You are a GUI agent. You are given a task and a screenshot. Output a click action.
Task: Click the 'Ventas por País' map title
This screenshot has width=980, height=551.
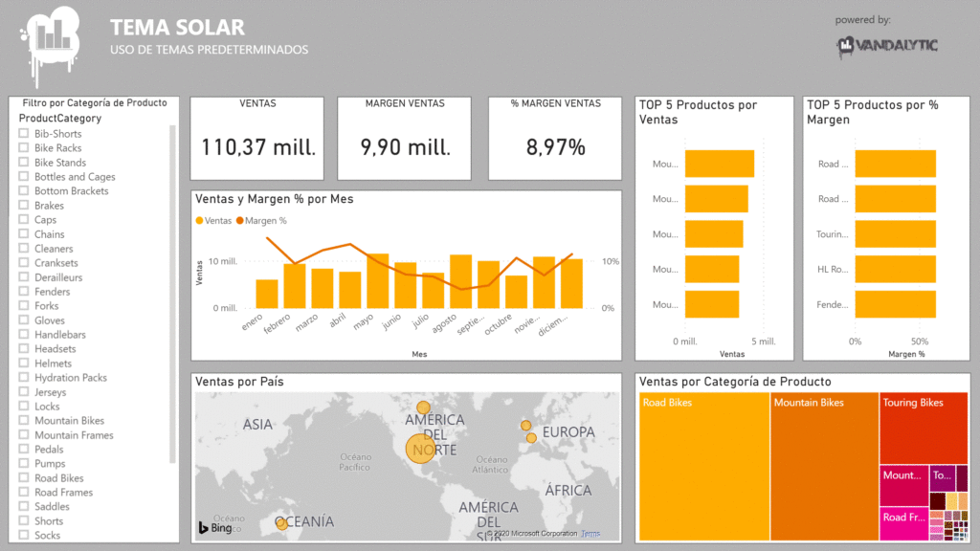pyautogui.click(x=239, y=382)
